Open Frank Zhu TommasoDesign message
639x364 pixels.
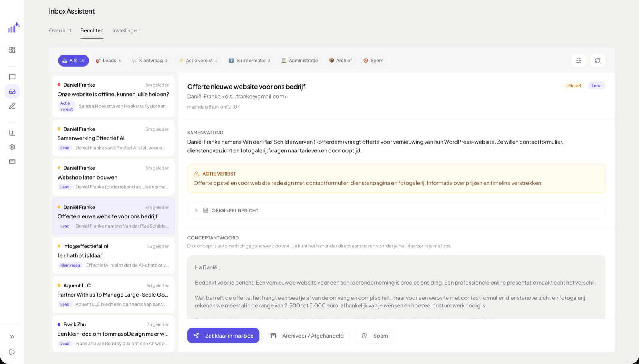point(113,334)
